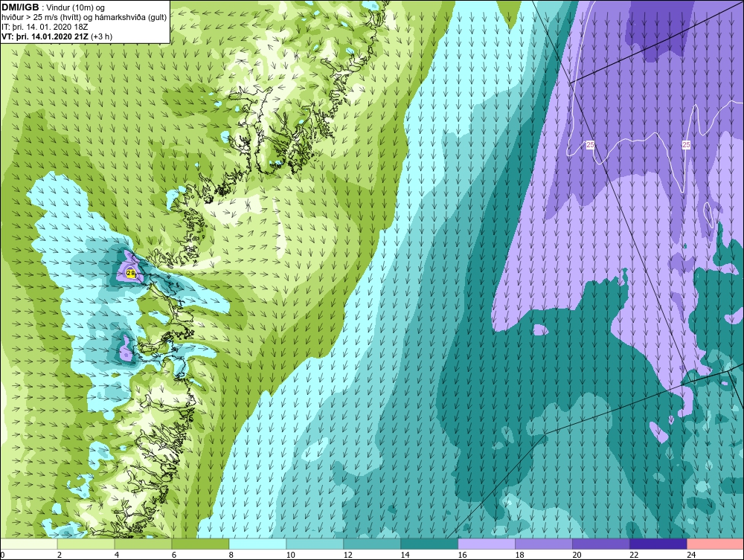Click the legend scale number 18
This screenshot has height=560, width=744.
[x=519, y=555]
